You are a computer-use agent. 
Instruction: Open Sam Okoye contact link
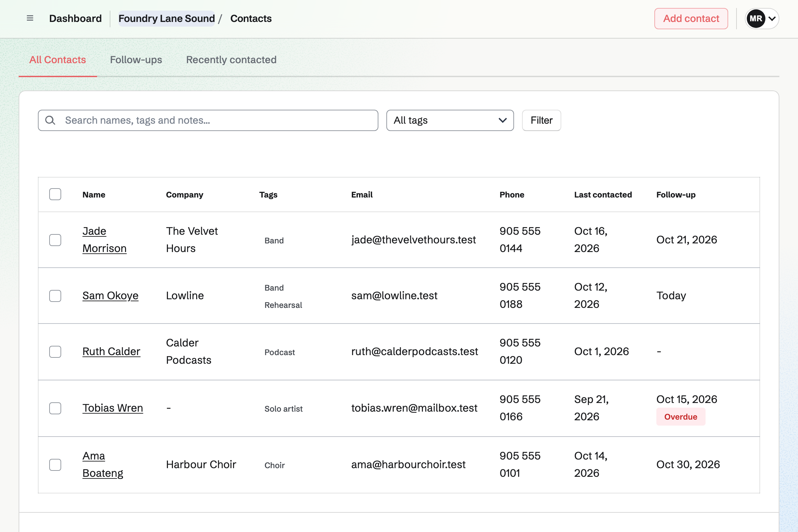click(x=110, y=296)
